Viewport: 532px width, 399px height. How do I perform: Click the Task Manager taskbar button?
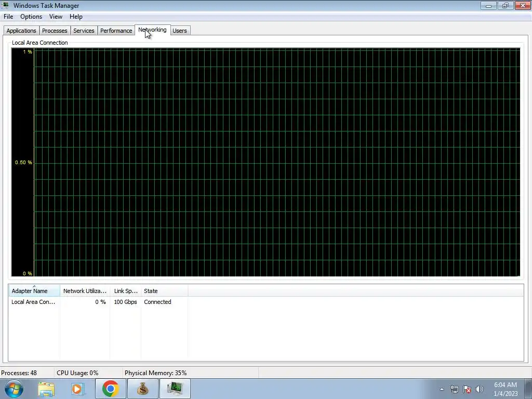pos(175,389)
